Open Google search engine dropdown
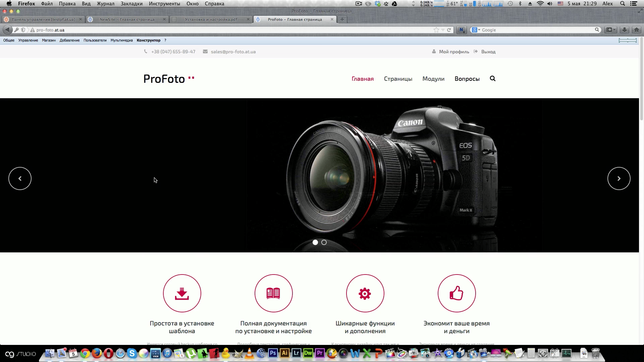 tap(476, 30)
